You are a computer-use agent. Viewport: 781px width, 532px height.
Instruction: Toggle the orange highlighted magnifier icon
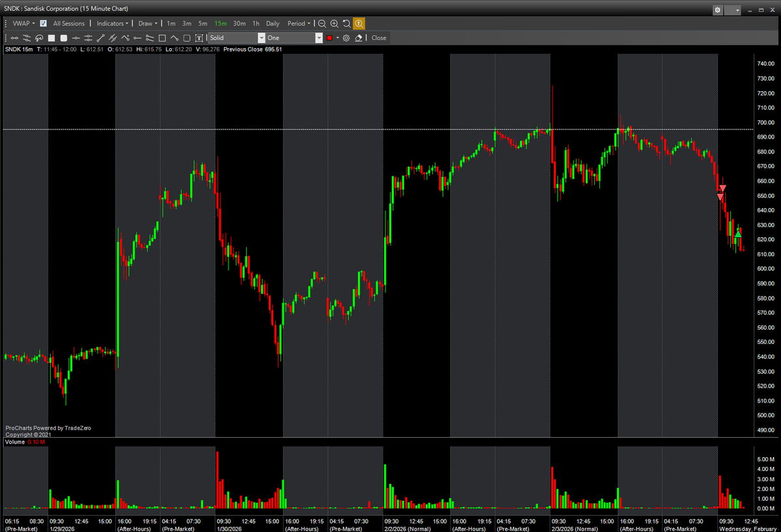coord(359,23)
